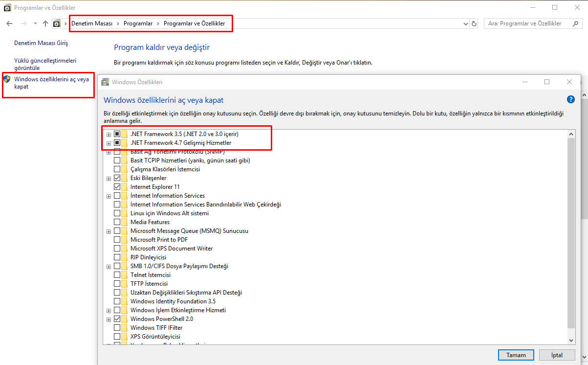Image resolution: width=588 pixels, height=365 pixels.
Task: Expand the Internet Information Services node
Action: point(109,196)
